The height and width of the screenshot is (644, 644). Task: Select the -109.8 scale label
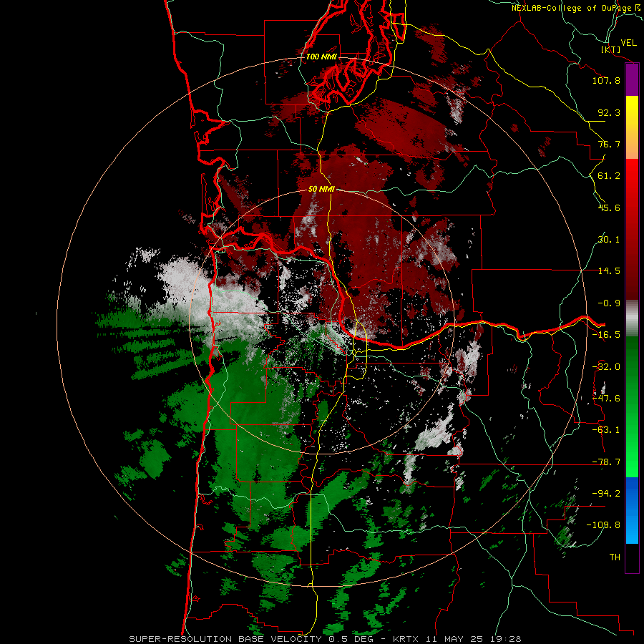(x=603, y=525)
